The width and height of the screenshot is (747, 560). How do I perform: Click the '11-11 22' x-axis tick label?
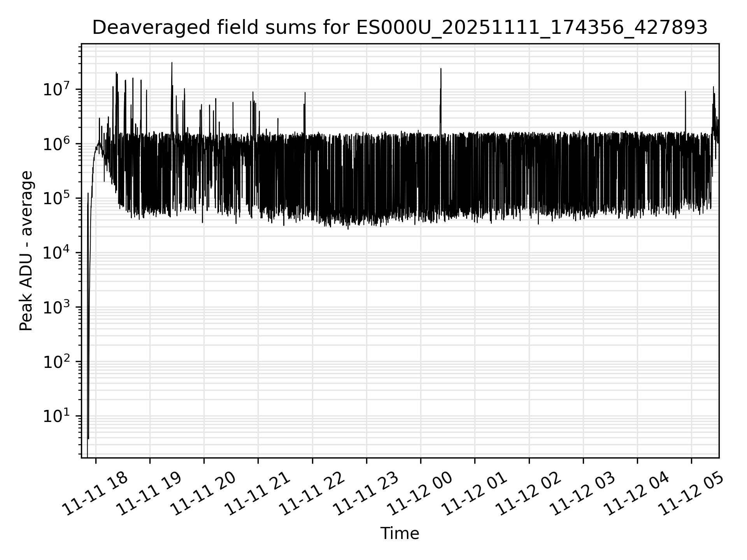click(312, 494)
